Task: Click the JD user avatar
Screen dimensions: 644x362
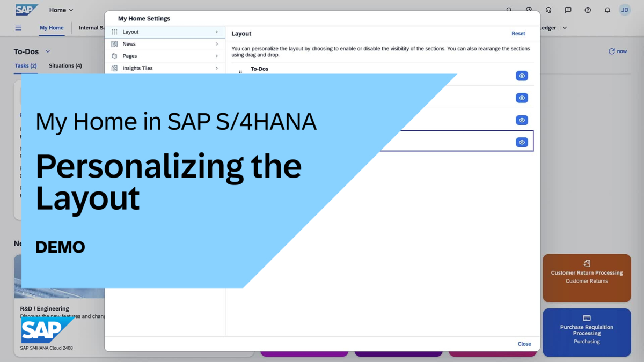Action: [x=624, y=10]
